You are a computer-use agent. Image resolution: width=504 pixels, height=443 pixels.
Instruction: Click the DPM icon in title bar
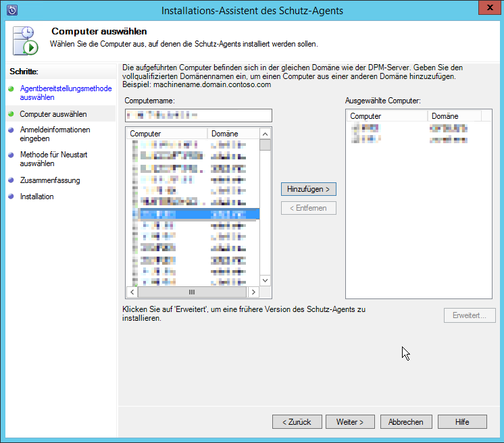pyautogui.click(x=11, y=10)
